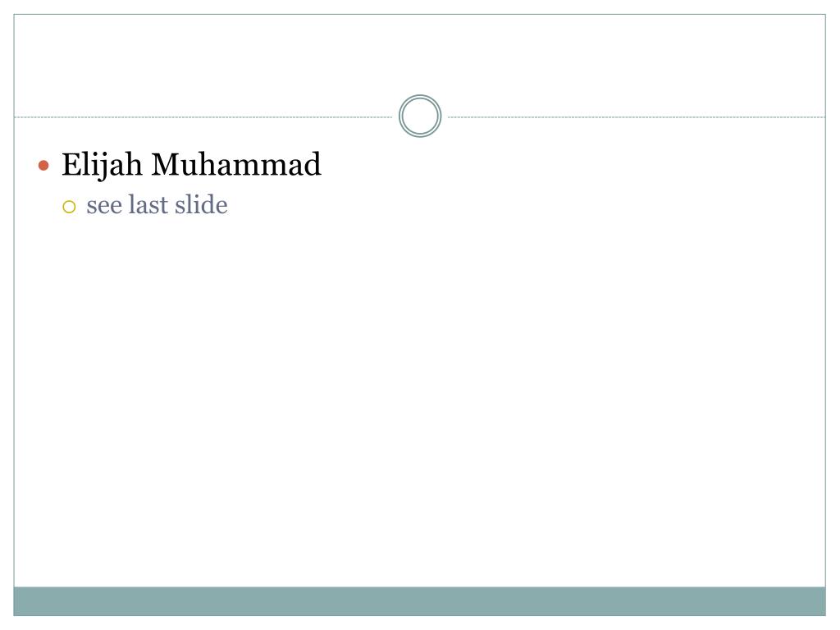Click the teal footer bar

point(419,601)
